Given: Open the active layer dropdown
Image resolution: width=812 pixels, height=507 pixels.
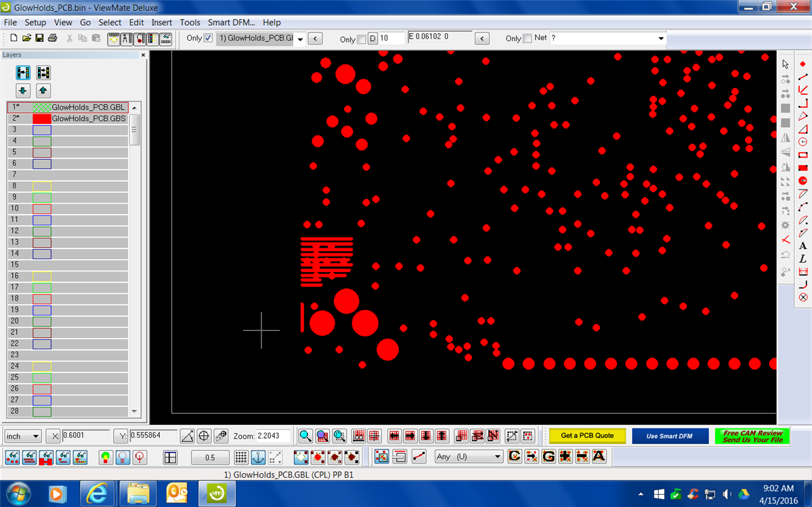Looking at the screenshot, I should pyautogui.click(x=300, y=39).
